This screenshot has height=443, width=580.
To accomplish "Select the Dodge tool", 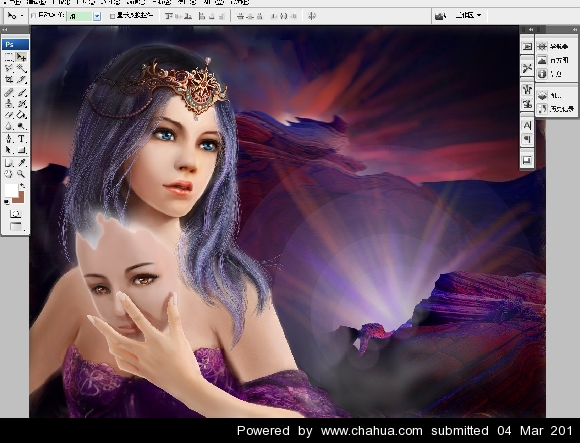I will pyautogui.click(x=21, y=126).
